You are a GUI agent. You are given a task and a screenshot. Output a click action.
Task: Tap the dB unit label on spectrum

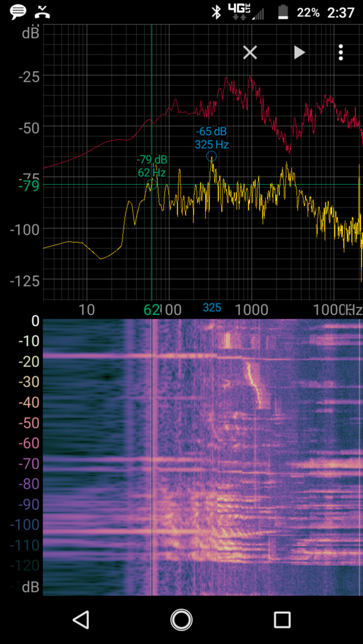coord(30,32)
